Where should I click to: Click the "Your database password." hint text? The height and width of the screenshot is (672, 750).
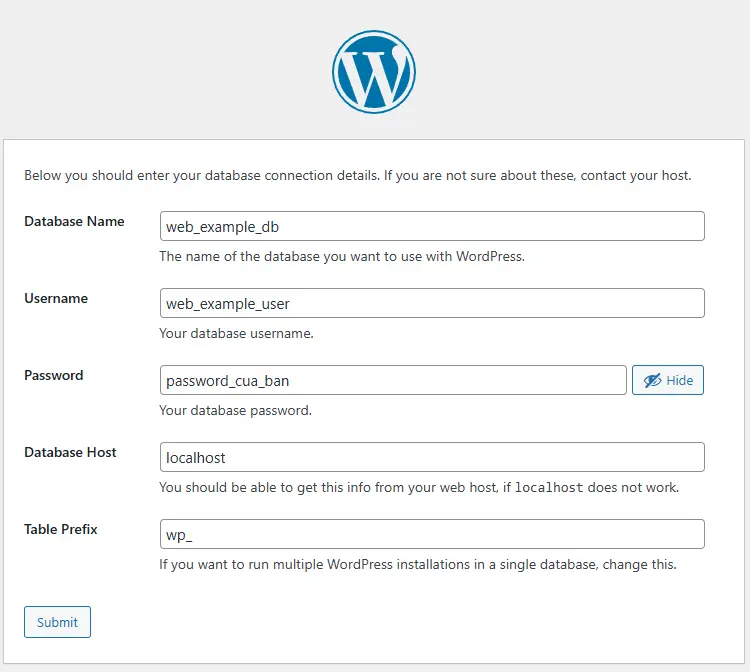[x=235, y=410]
